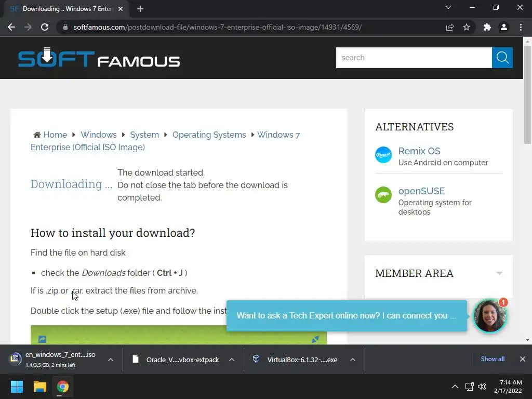Screen dimensions: 532x399
Task: Open the Windows breadcrumb link
Action: (98, 135)
